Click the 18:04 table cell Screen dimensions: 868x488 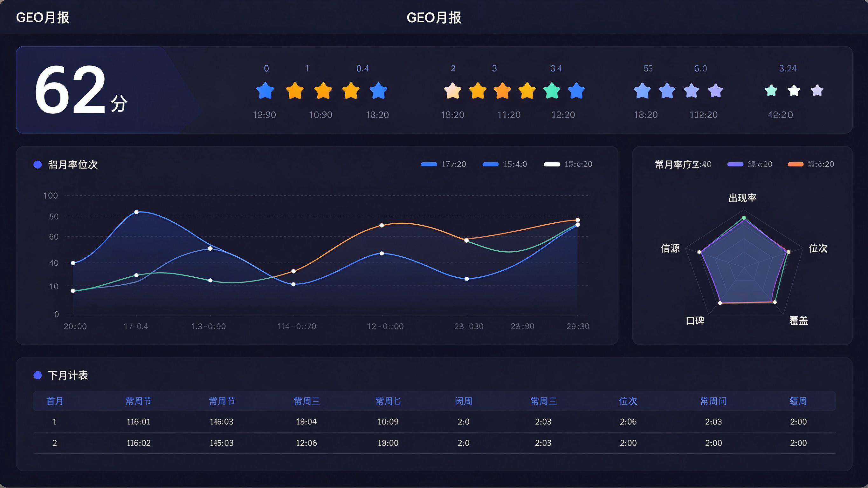tap(306, 422)
